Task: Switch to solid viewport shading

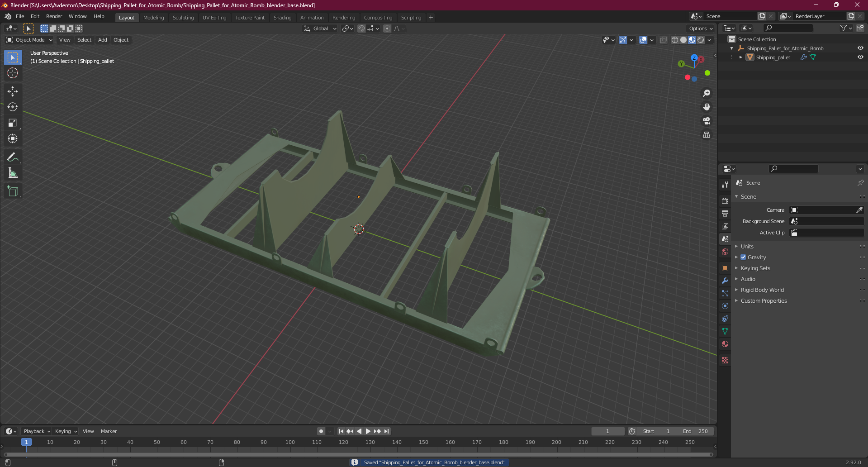Action: [x=683, y=40]
